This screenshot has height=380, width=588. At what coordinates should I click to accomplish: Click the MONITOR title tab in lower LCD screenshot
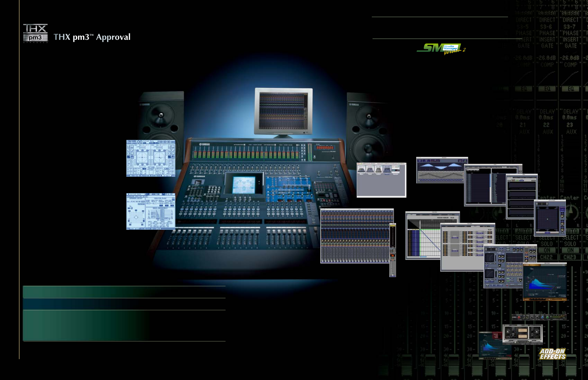pyautogui.click(x=155, y=195)
